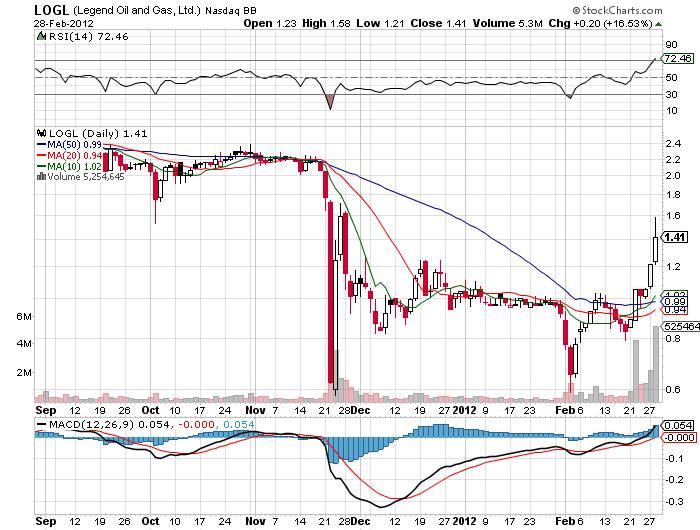Click the 10 RSI axis label
700x530 pixels.
[x=671, y=110]
